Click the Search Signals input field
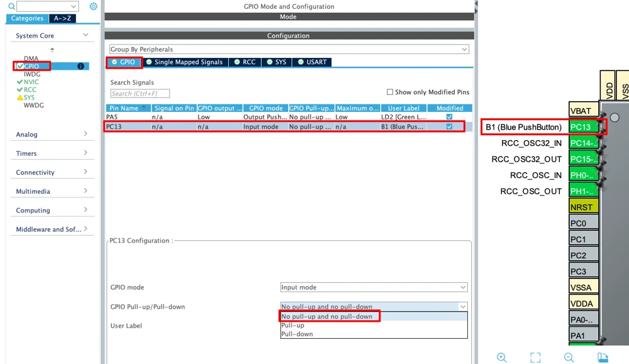629x364 pixels. coord(140,94)
